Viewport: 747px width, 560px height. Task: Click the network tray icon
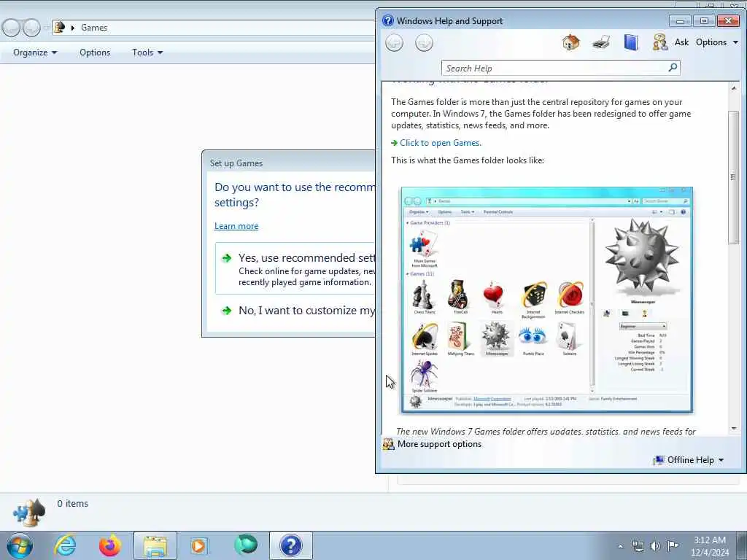coord(638,546)
